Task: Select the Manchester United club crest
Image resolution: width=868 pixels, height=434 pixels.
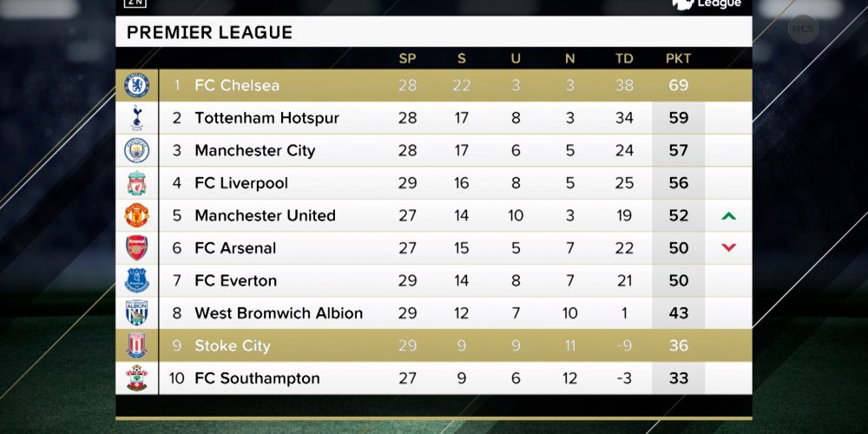Action: tap(137, 215)
